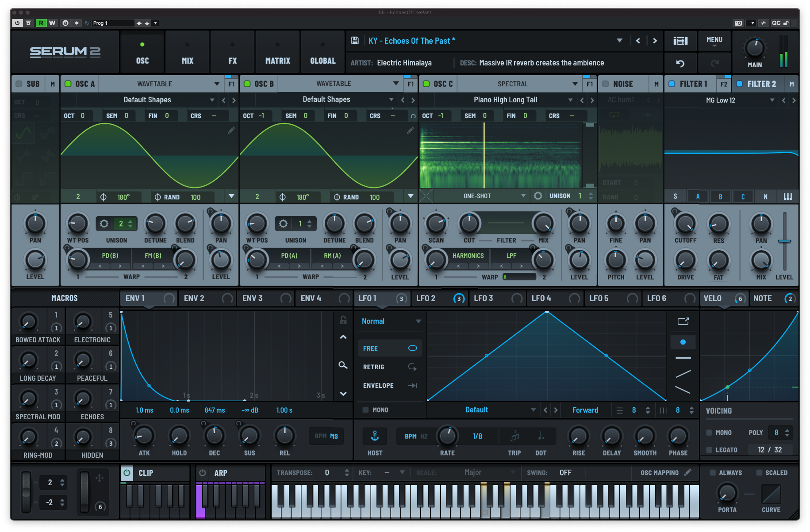Enable the OSC B oscillator toggle
The height and width of the screenshot is (532, 810).
point(248,84)
